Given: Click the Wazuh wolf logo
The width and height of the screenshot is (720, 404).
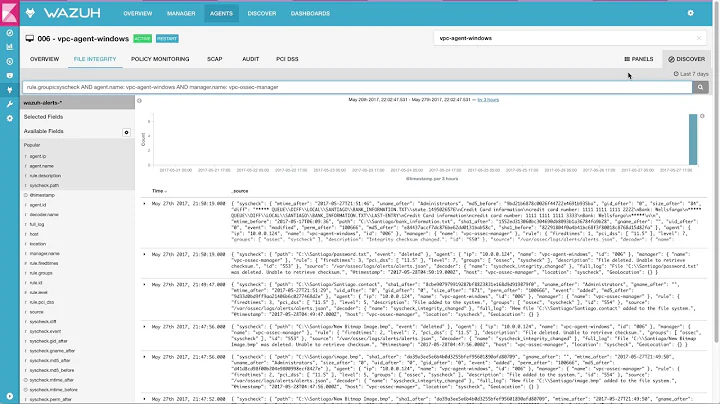Looking at the screenshot, I should [30, 13].
